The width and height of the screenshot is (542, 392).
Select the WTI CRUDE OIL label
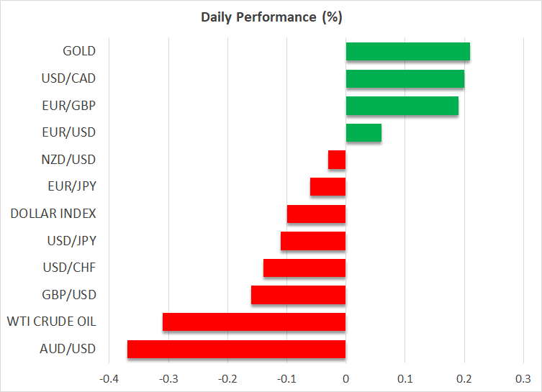click(x=51, y=322)
